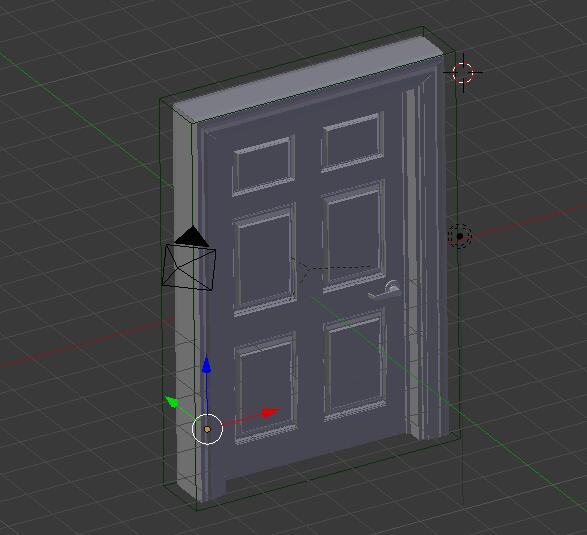587x535 pixels.
Task: Click the middle-left door panel
Action: tap(264, 259)
